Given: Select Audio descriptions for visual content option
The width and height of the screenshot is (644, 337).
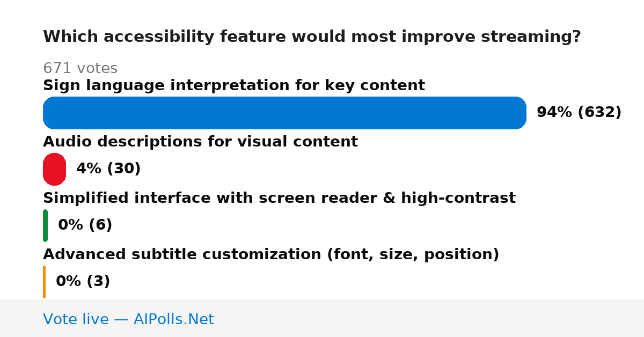Looking at the screenshot, I should point(200,142).
